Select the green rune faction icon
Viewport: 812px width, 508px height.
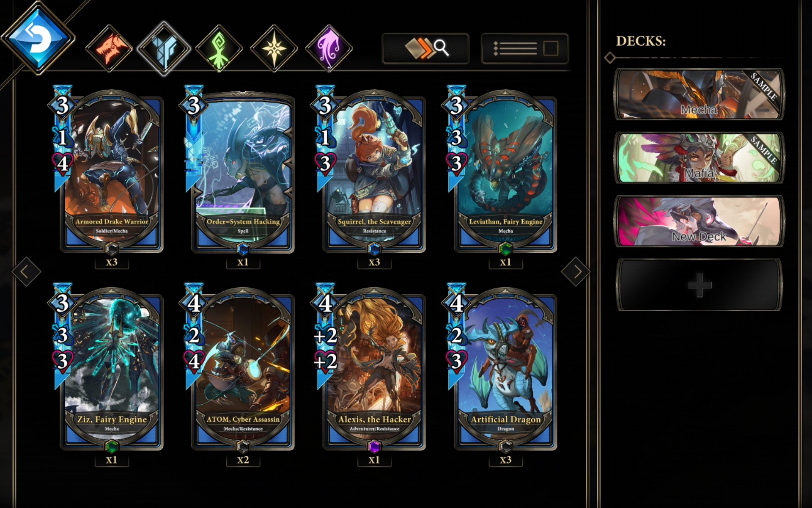pos(219,48)
